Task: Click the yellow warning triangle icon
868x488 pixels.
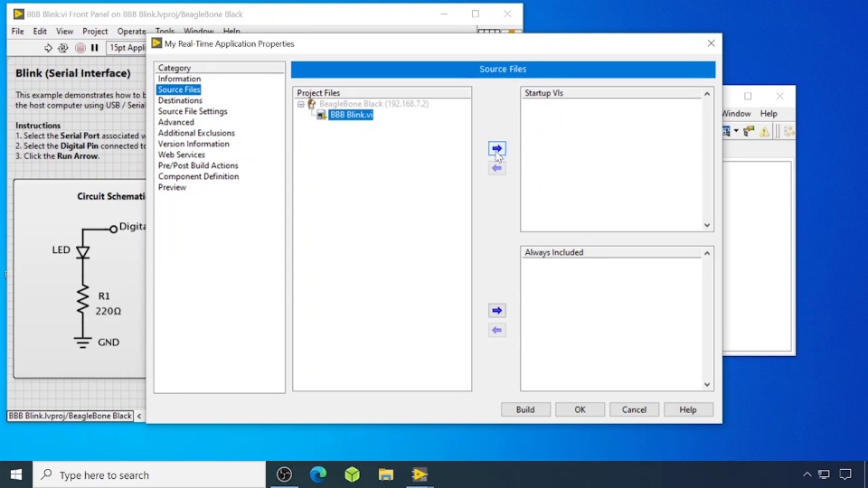Action: tap(764, 132)
